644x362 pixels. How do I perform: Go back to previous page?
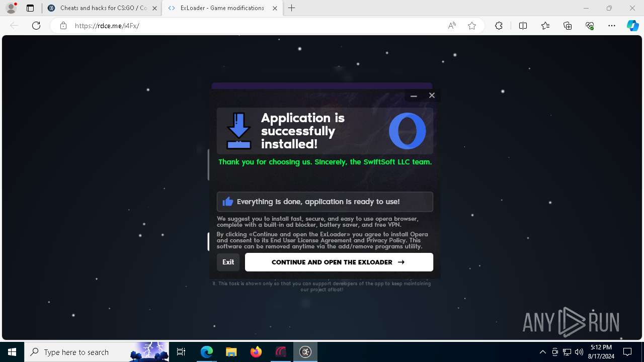coord(14,26)
